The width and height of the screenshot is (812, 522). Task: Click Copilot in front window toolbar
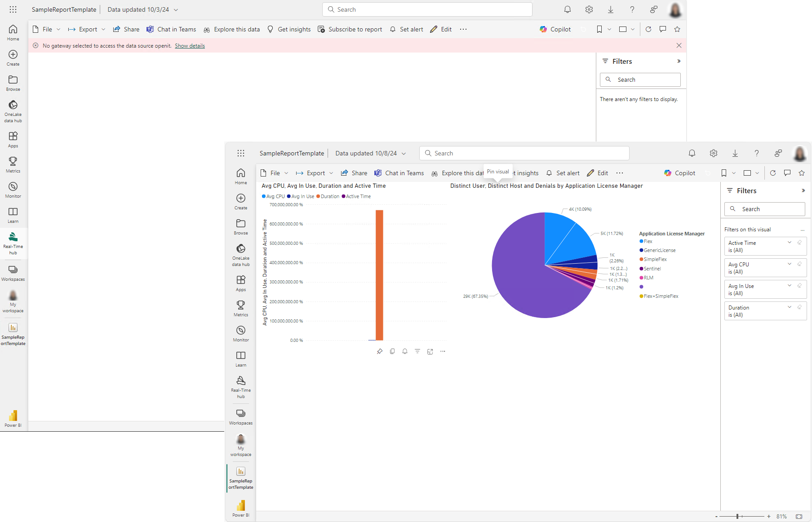tap(679, 173)
